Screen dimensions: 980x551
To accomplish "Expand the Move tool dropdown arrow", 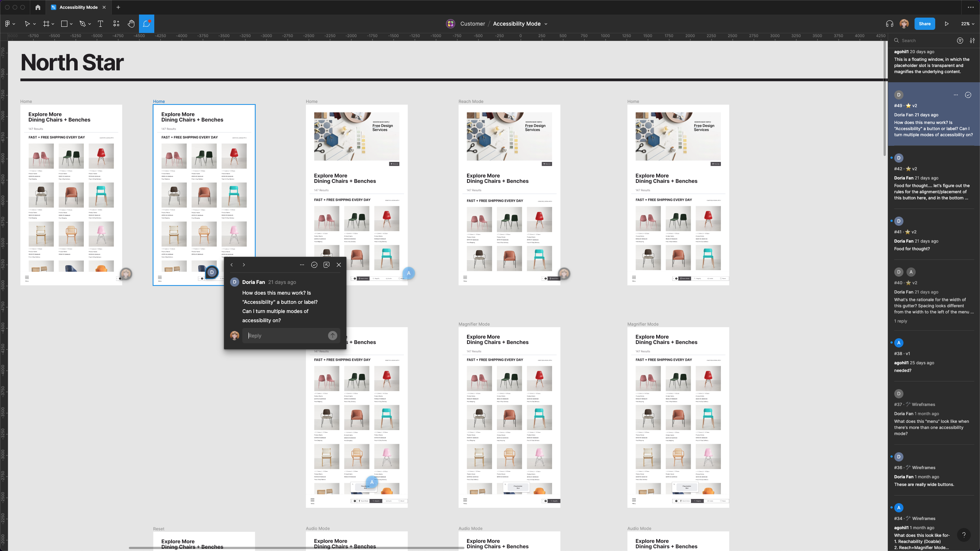I will pos(34,24).
